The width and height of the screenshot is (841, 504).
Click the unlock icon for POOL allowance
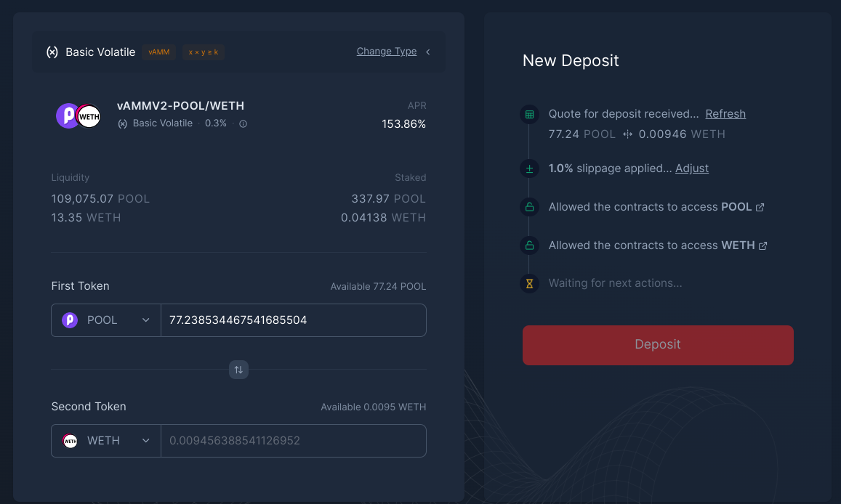529,207
